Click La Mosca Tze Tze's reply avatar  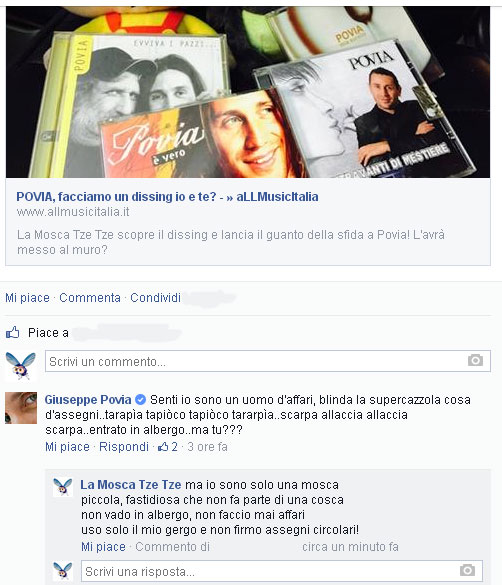(x=63, y=487)
